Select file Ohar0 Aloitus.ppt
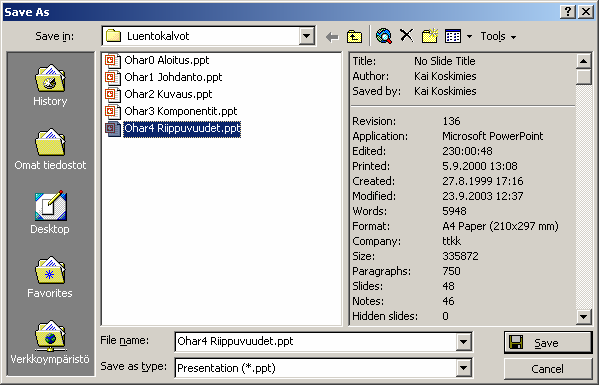The image size is (599, 385). tap(167, 60)
